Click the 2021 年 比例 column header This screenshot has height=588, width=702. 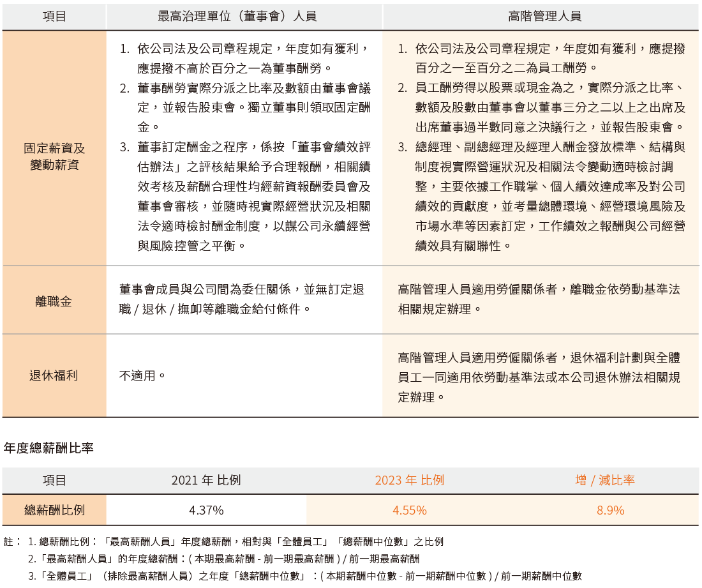pos(206,481)
